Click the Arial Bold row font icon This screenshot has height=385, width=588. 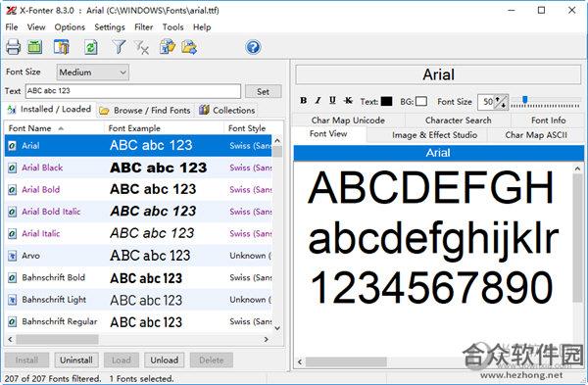(13, 190)
